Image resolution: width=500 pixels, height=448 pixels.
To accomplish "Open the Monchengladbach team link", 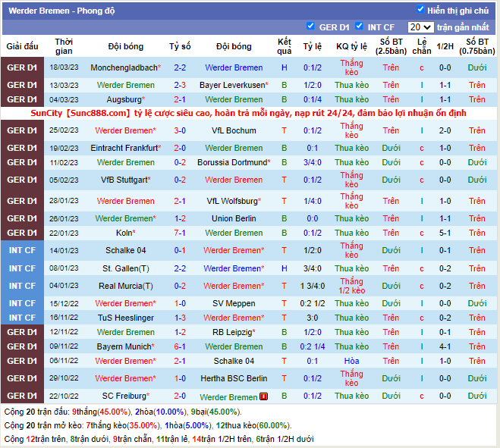I will [124, 67].
